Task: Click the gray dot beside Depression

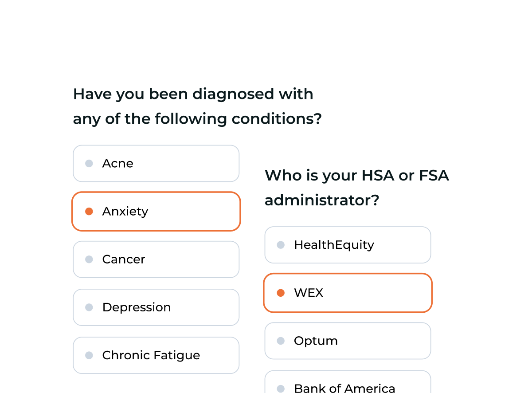Action: point(89,307)
